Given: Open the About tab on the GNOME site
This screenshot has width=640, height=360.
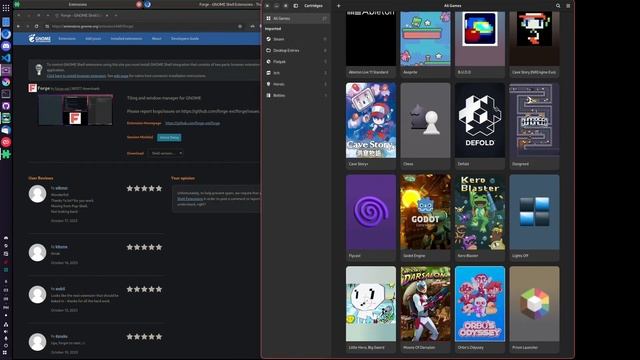Looking at the screenshot, I should coord(157,38).
